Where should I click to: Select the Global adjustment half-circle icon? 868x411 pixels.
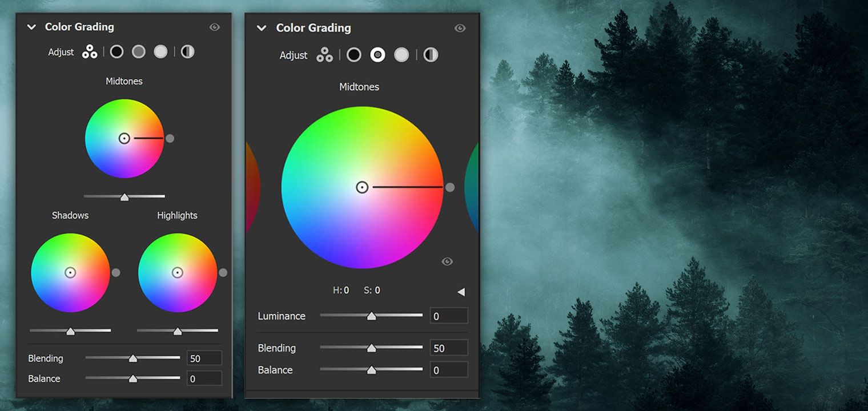(187, 51)
